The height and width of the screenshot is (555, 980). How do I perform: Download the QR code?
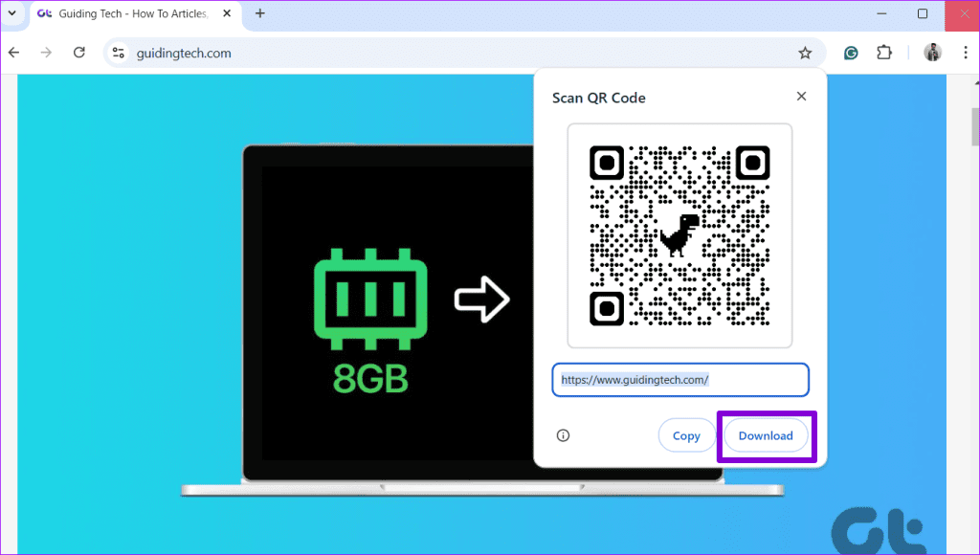766,435
